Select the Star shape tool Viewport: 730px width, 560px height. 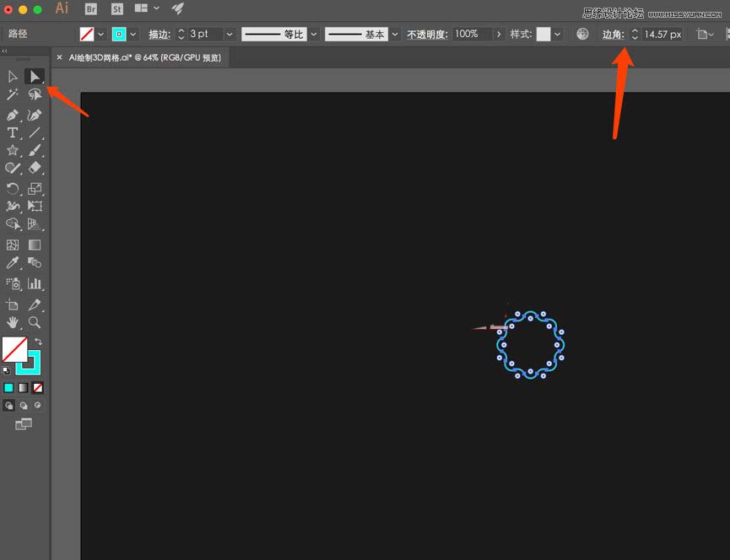pyautogui.click(x=13, y=150)
